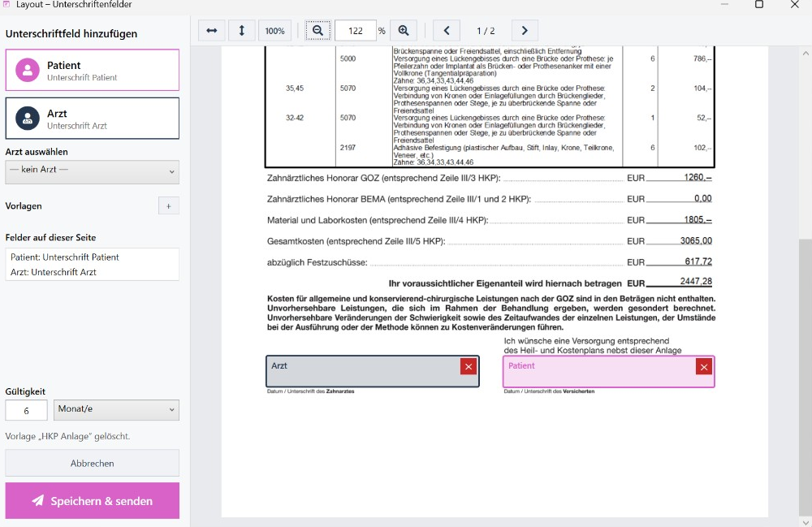This screenshot has height=527, width=812.
Task: Add a Patient signature field
Action: point(93,70)
